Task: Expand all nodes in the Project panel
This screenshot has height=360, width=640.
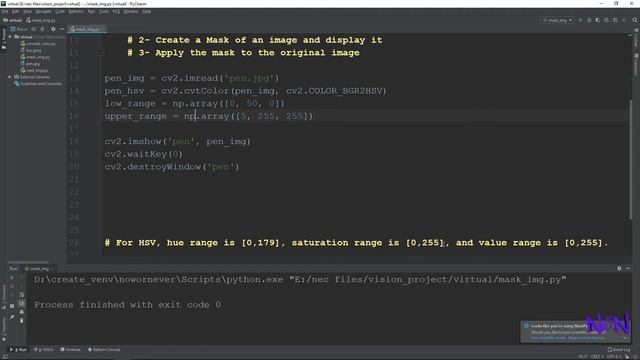Action: click(42, 29)
